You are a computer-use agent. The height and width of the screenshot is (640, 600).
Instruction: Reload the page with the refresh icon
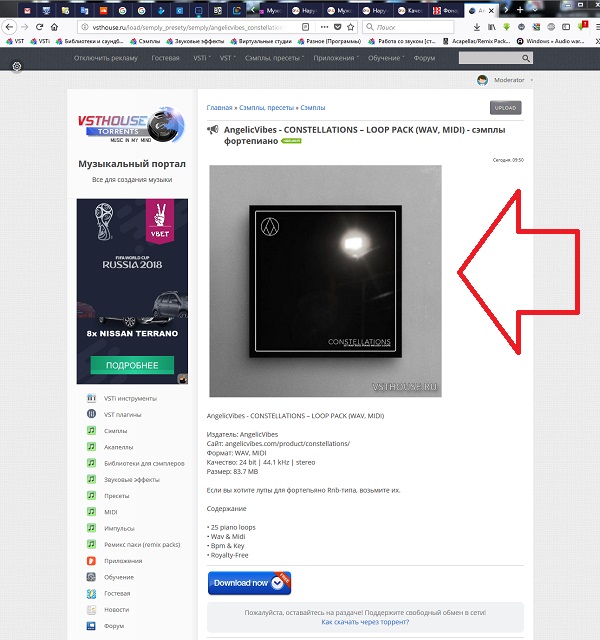click(x=39, y=27)
